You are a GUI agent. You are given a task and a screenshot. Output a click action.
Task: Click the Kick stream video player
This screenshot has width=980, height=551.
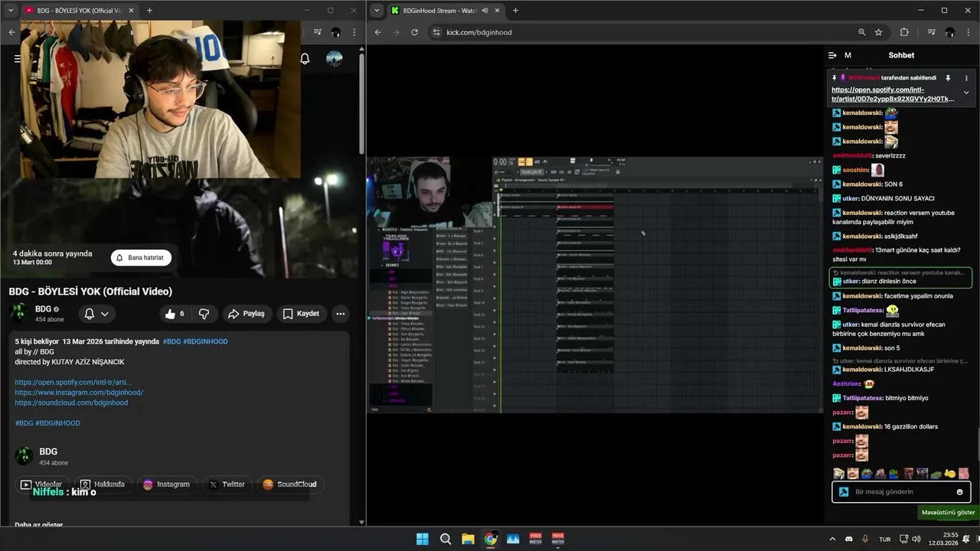pos(595,285)
